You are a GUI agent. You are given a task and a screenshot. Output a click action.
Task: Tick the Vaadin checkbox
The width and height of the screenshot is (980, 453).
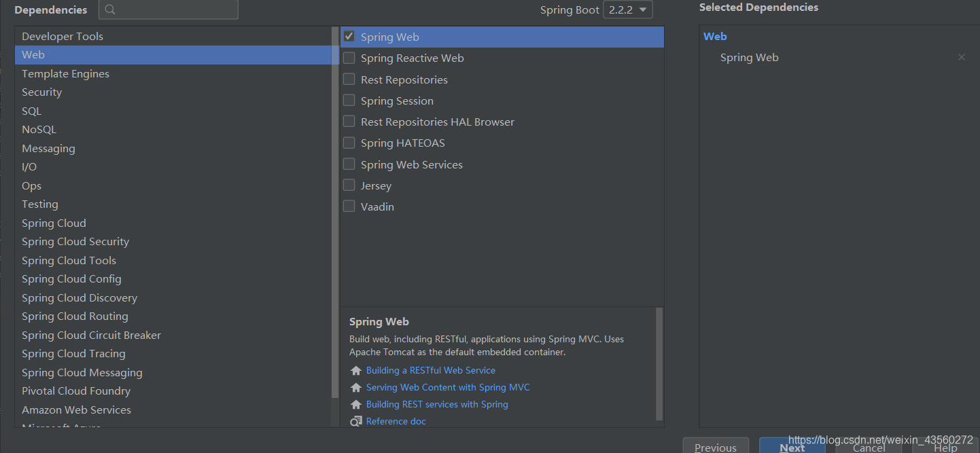click(x=349, y=206)
